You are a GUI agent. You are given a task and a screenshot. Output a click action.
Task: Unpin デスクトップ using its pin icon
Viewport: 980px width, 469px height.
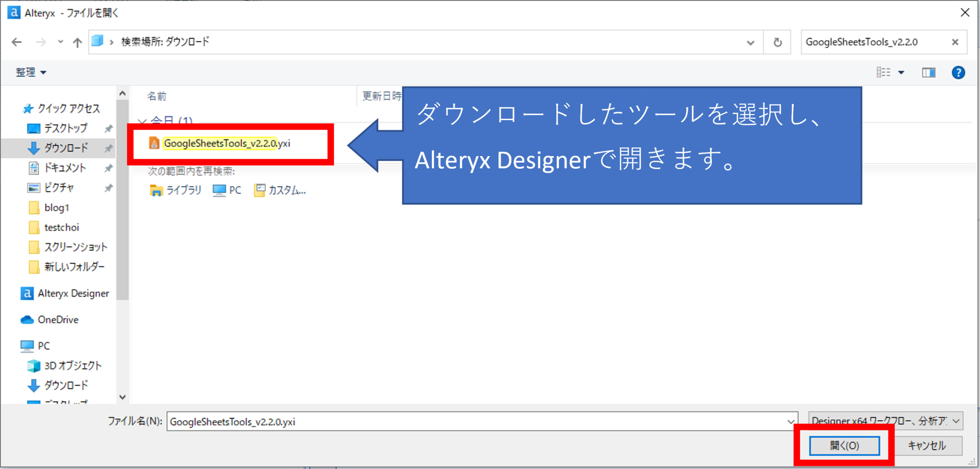[109, 129]
